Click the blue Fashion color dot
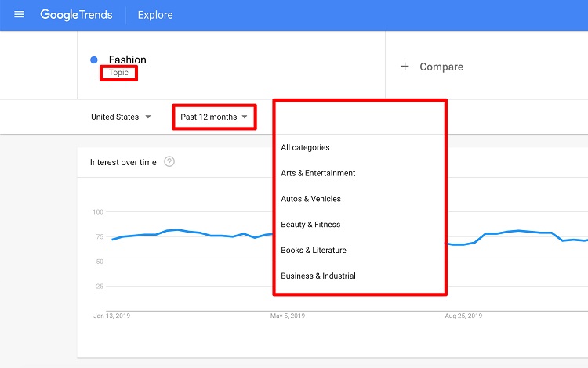 tap(94, 60)
